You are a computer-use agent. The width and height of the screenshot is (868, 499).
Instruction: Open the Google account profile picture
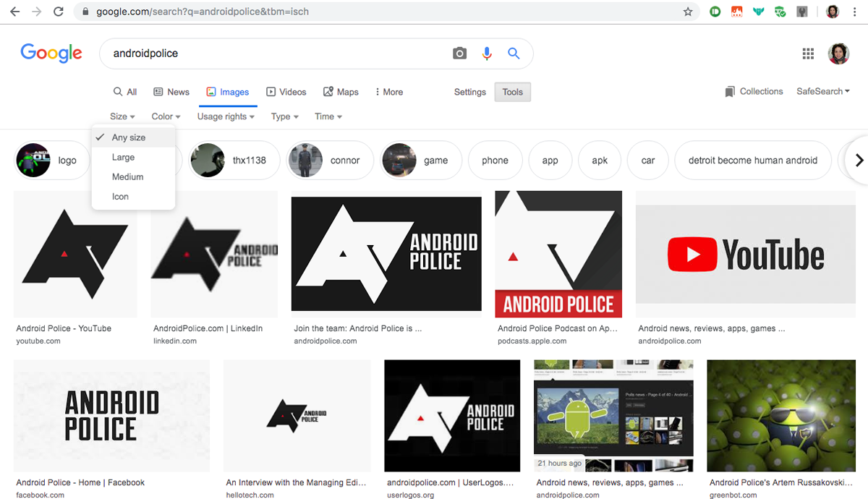coord(839,54)
